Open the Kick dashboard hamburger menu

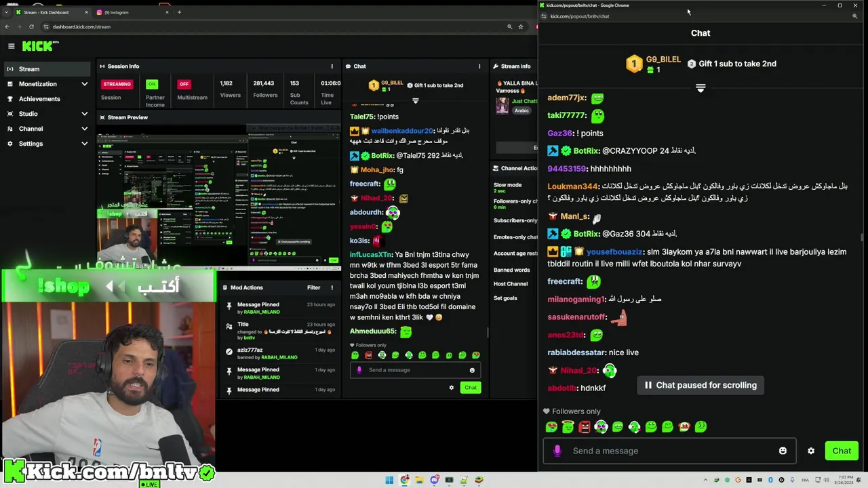[x=12, y=46]
